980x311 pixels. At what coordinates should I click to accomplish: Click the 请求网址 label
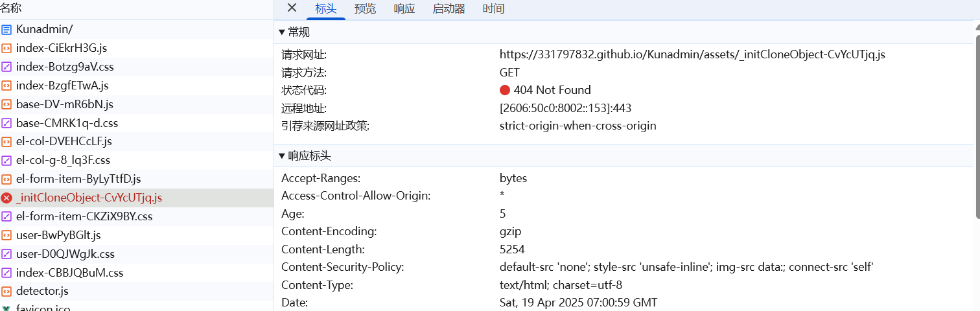pos(304,54)
